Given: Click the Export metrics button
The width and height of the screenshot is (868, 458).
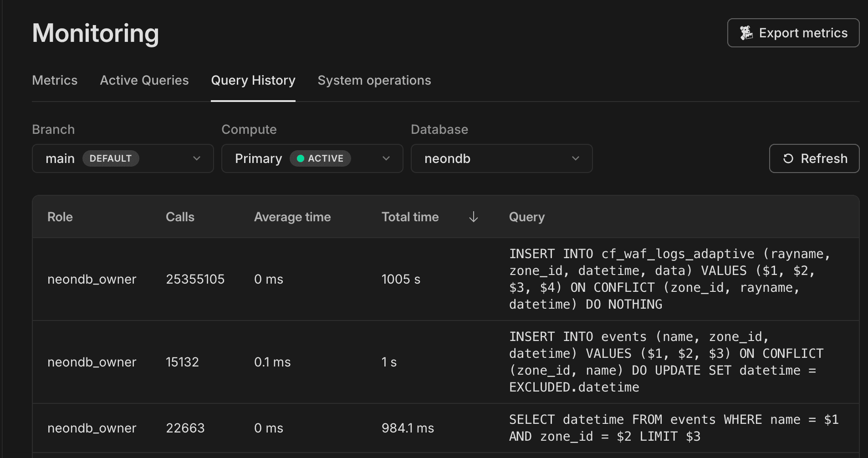Looking at the screenshot, I should point(792,33).
